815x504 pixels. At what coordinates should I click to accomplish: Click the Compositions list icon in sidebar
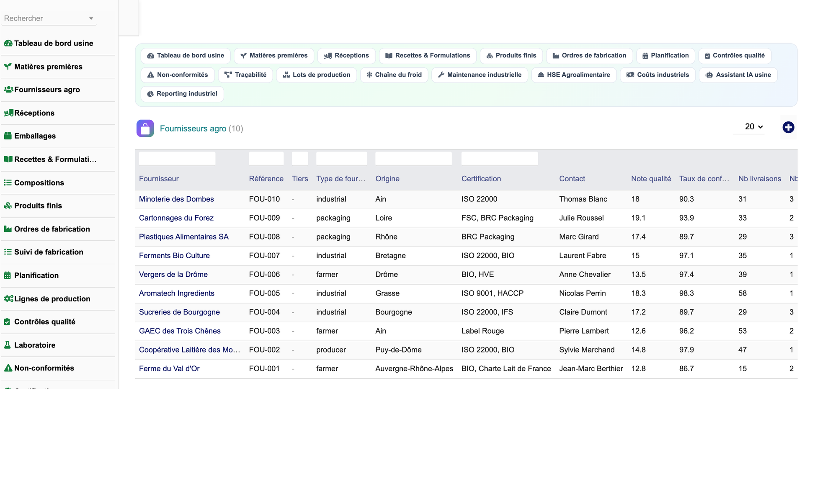pyautogui.click(x=8, y=183)
